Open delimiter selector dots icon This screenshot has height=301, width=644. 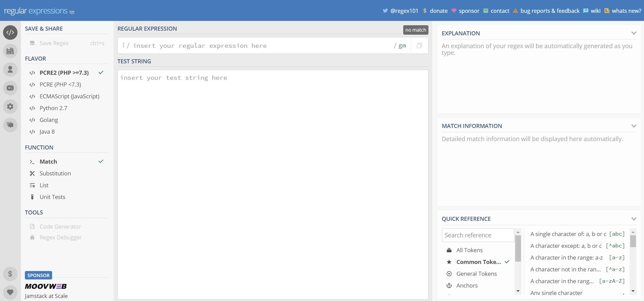tap(123, 45)
